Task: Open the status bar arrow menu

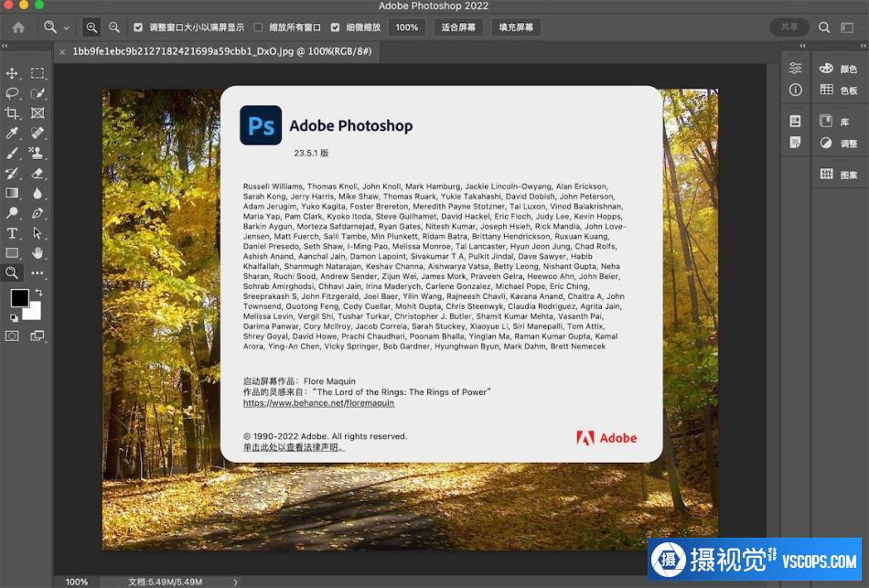Action: coord(235,582)
